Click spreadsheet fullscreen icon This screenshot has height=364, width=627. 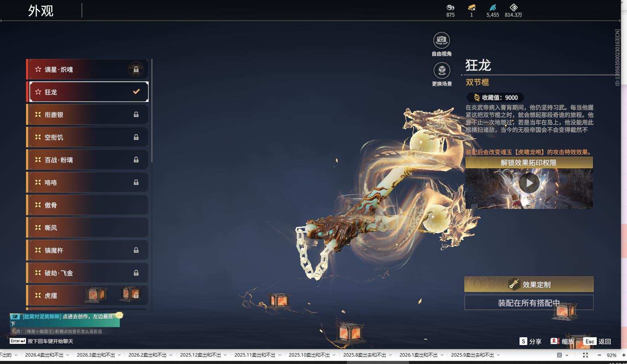(585, 355)
